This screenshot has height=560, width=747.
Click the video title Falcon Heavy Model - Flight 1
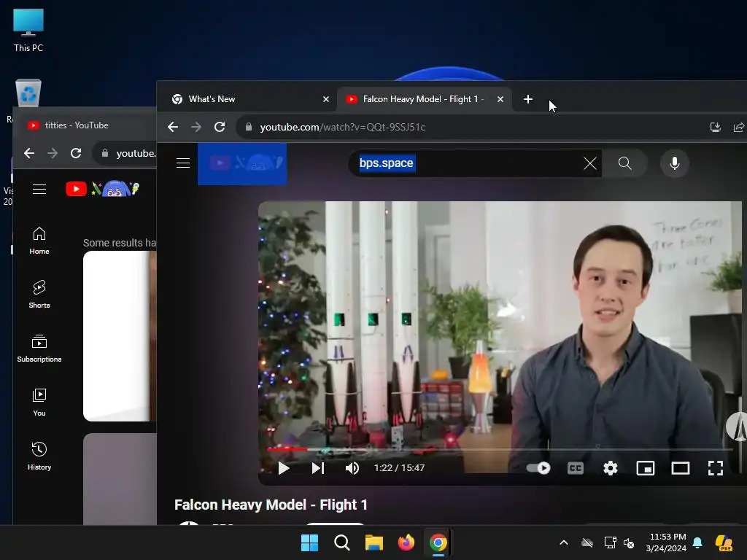271,505
